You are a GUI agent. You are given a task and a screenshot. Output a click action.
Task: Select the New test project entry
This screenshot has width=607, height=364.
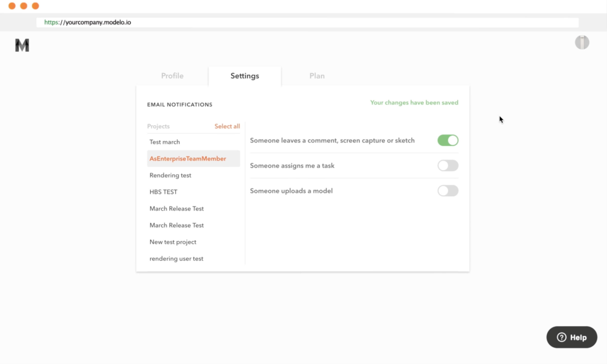click(x=173, y=242)
